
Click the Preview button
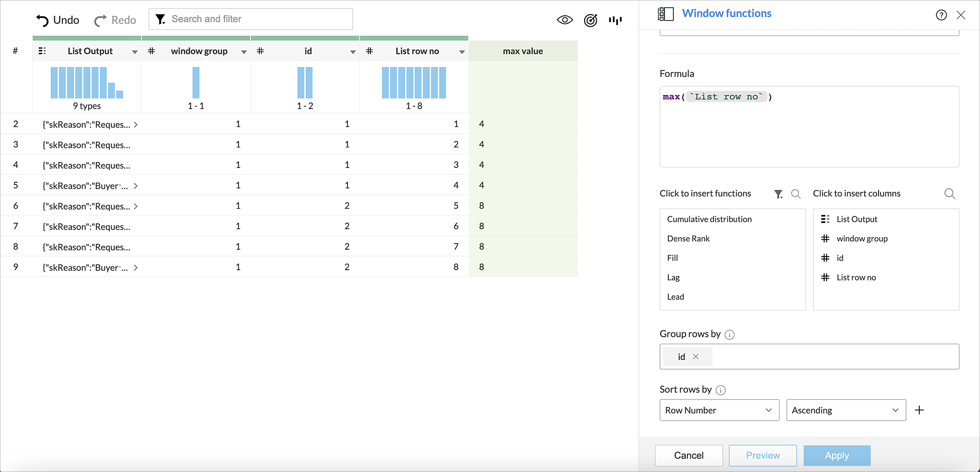762,455
